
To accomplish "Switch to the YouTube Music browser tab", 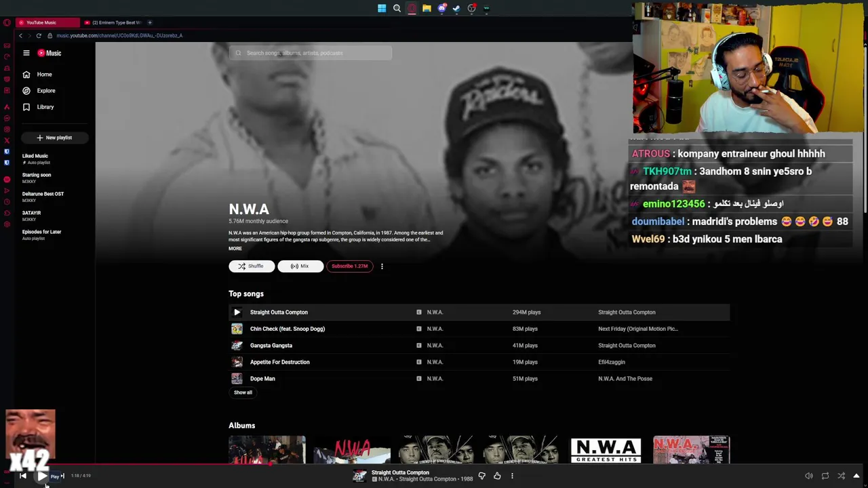I will point(46,22).
